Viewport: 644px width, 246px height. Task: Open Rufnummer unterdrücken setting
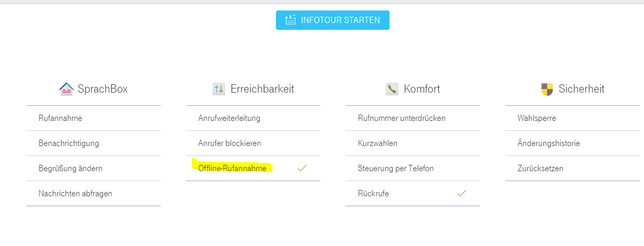pos(402,118)
